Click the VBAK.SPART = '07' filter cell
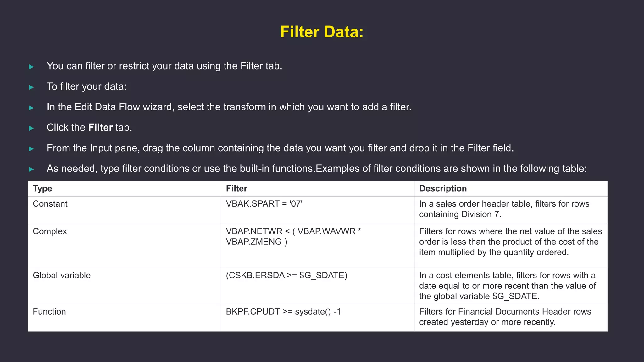Image resolution: width=644 pixels, height=362 pixels. [318, 210]
